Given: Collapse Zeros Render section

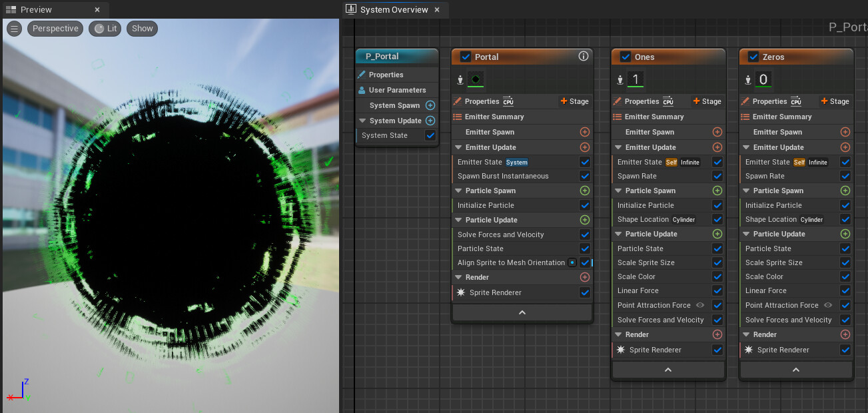Looking at the screenshot, I should [746, 334].
